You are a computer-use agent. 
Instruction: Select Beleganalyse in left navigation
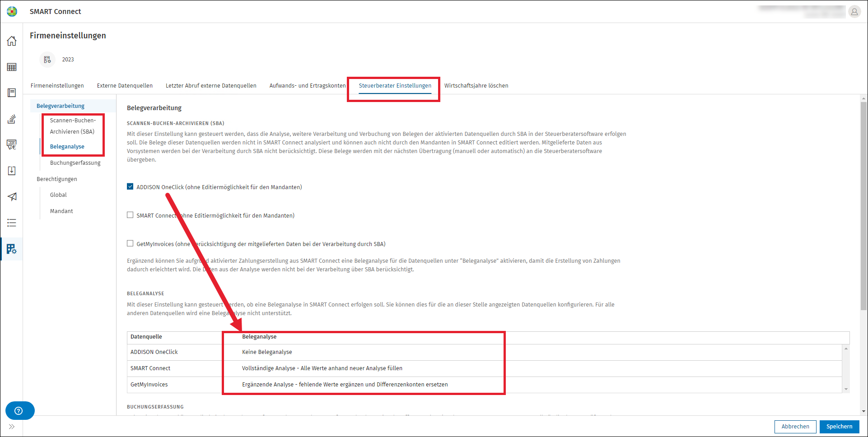coord(67,147)
